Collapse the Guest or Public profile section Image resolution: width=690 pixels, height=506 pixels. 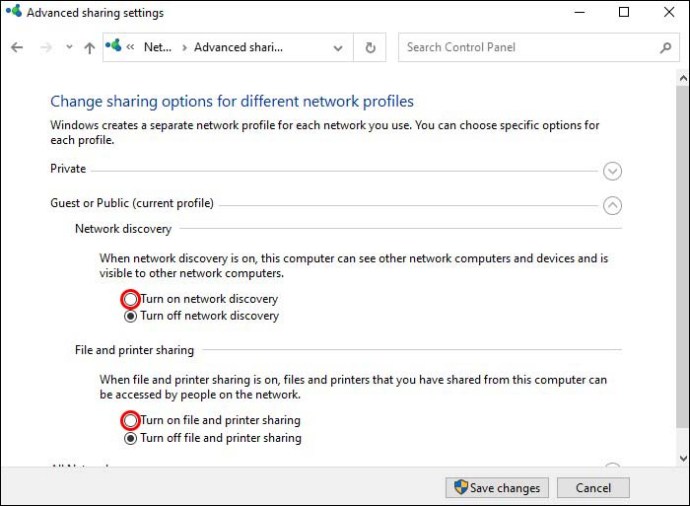pos(613,205)
